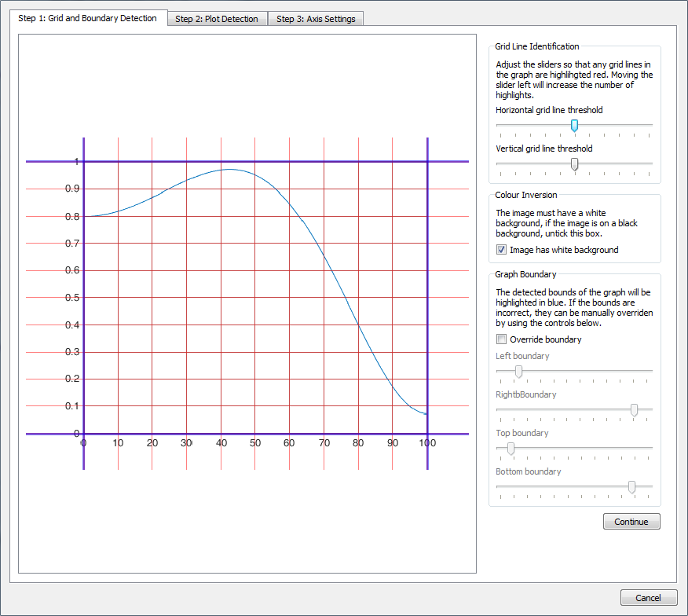Switch to Step 2: Plot Detection tab
Image resolution: width=688 pixels, height=616 pixels.
[x=217, y=19]
